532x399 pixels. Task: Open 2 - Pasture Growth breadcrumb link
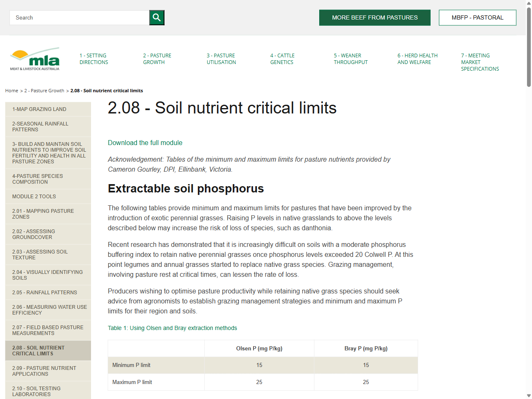[44, 91]
